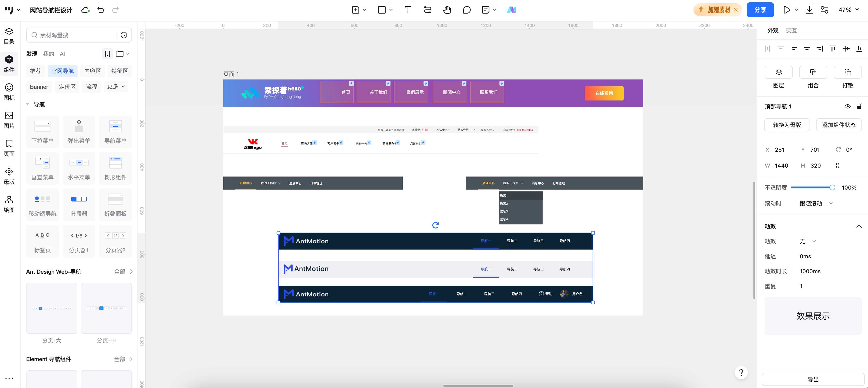Switch to the AI tab
This screenshot has width=868, height=388.
pyautogui.click(x=62, y=54)
